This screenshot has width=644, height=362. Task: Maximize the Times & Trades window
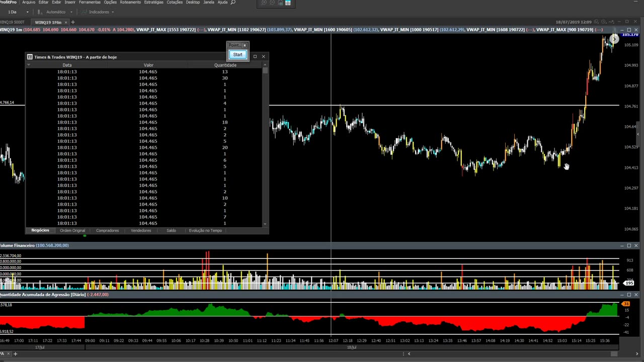(255, 56)
